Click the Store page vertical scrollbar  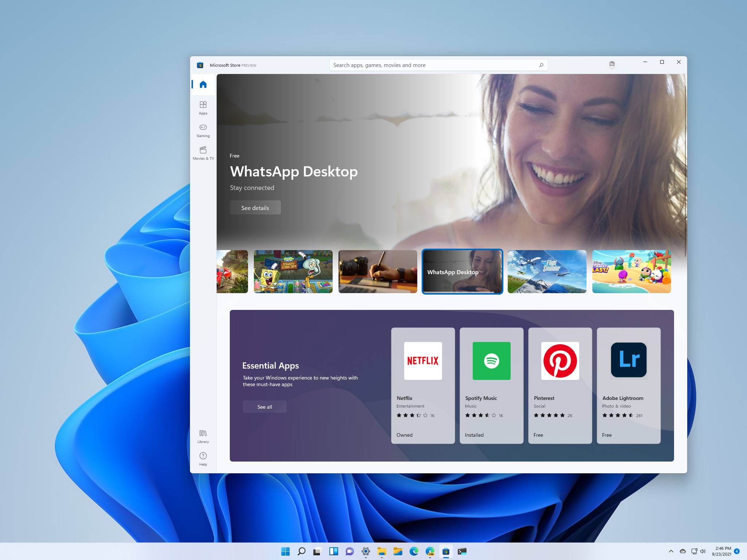tap(685, 171)
